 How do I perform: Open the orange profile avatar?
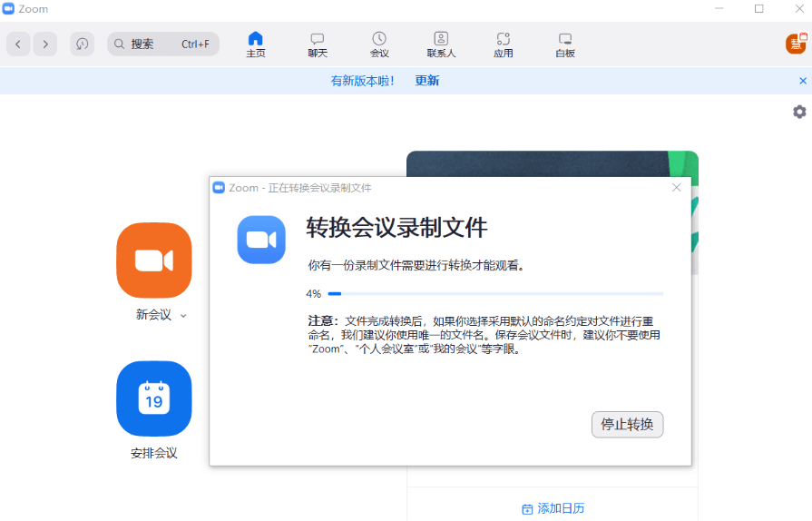[796, 44]
